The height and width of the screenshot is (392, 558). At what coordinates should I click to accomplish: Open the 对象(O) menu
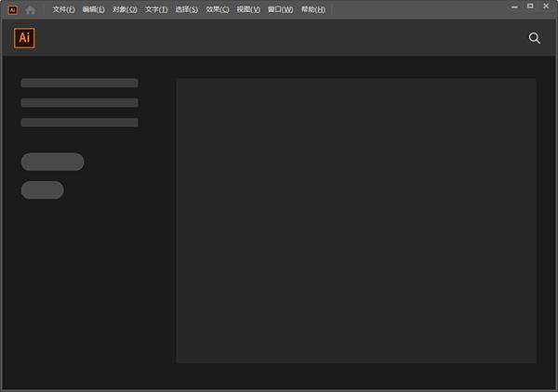(125, 9)
